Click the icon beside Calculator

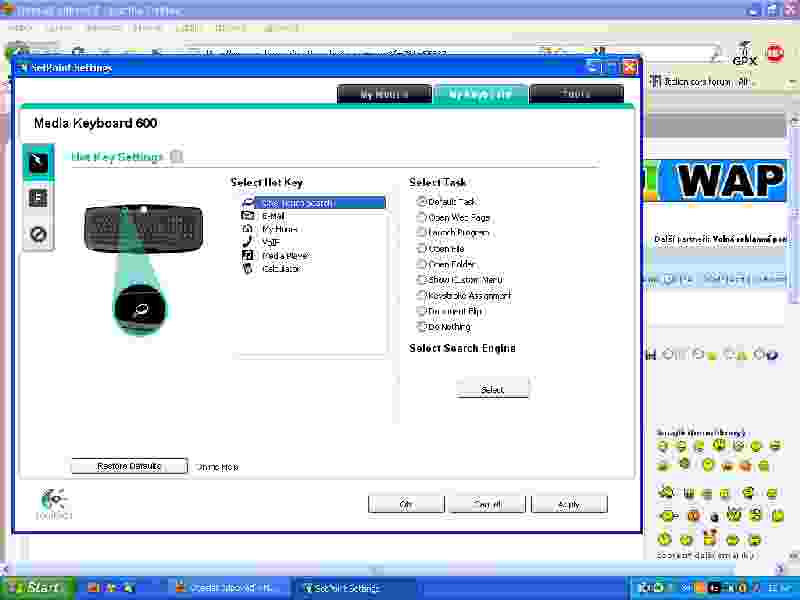(x=247, y=268)
